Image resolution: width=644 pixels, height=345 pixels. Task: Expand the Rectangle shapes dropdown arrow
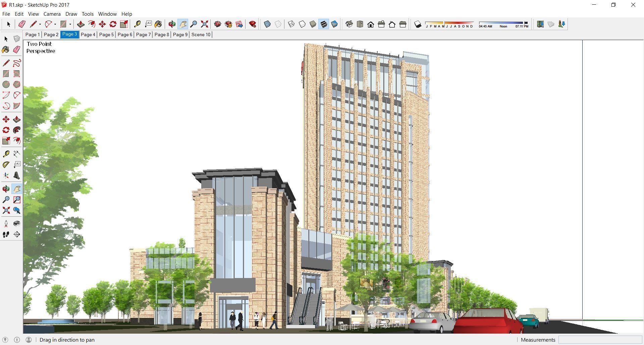tap(70, 24)
